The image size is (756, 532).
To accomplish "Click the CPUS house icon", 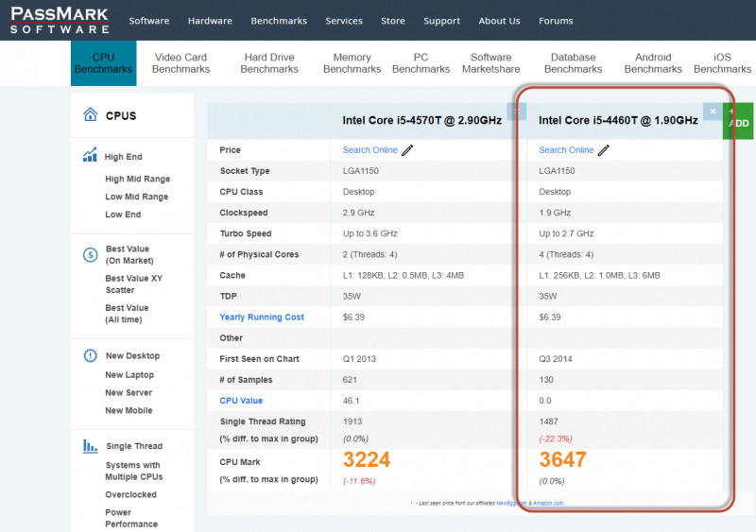I will pos(91,115).
